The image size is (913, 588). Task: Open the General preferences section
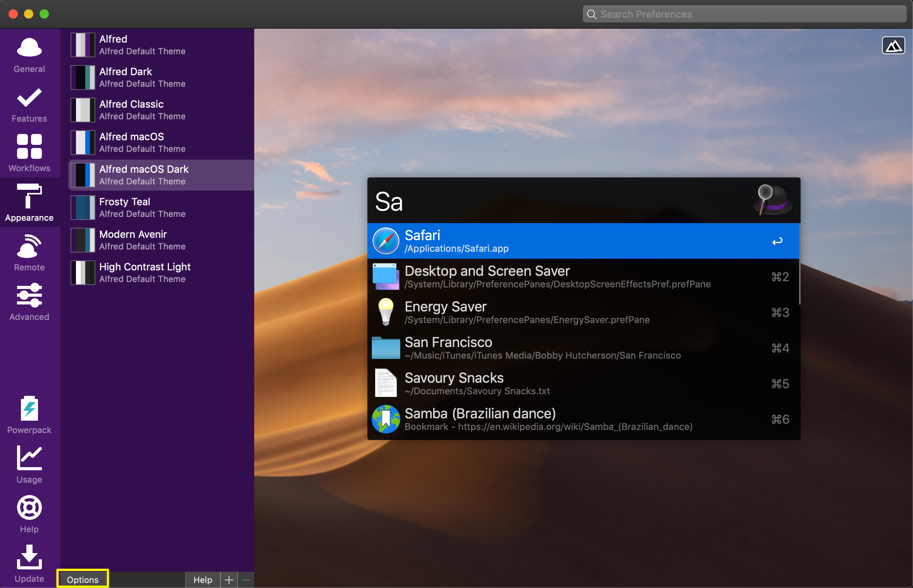(29, 55)
